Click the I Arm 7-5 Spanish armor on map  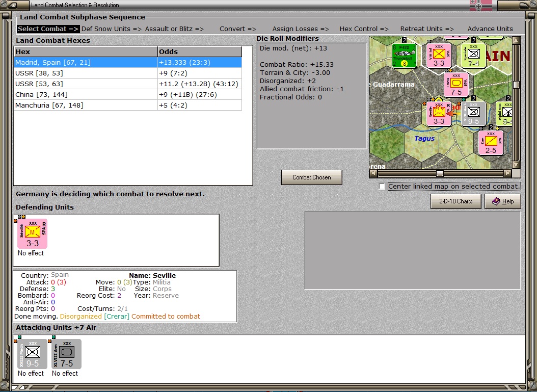(456, 85)
